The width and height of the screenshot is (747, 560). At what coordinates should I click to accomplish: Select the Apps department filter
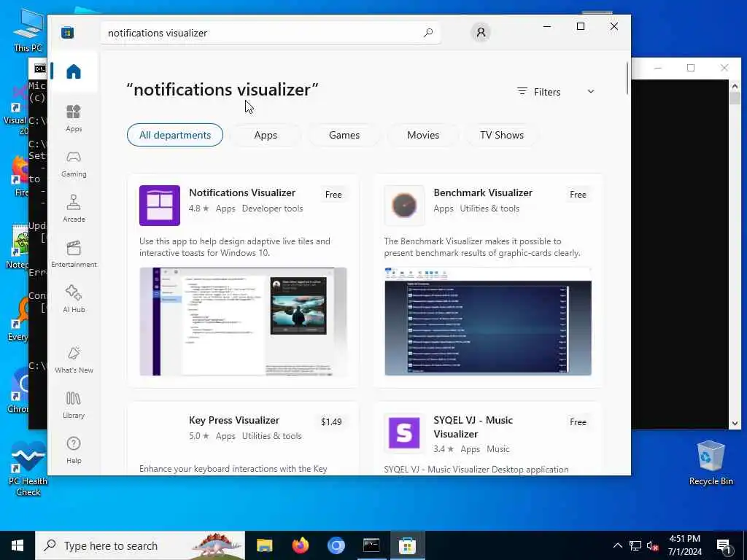click(266, 135)
